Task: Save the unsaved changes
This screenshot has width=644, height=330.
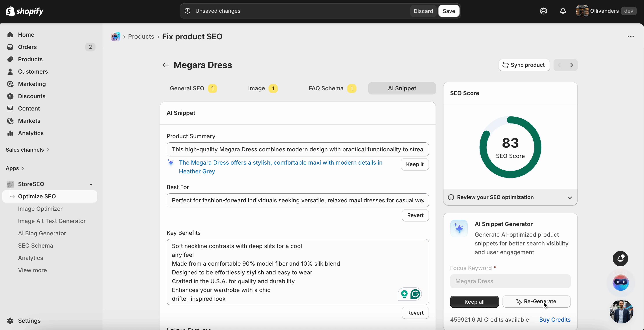Action: click(449, 11)
